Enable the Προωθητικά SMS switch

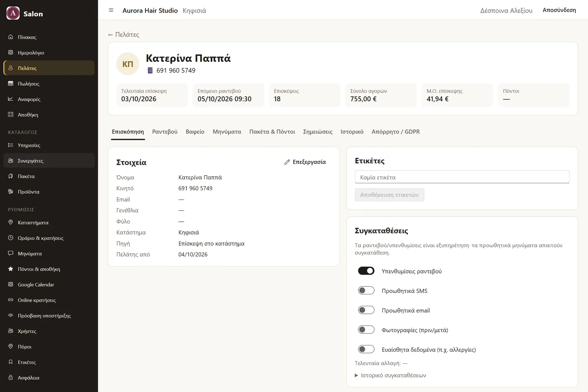pyautogui.click(x=366, y=291)
